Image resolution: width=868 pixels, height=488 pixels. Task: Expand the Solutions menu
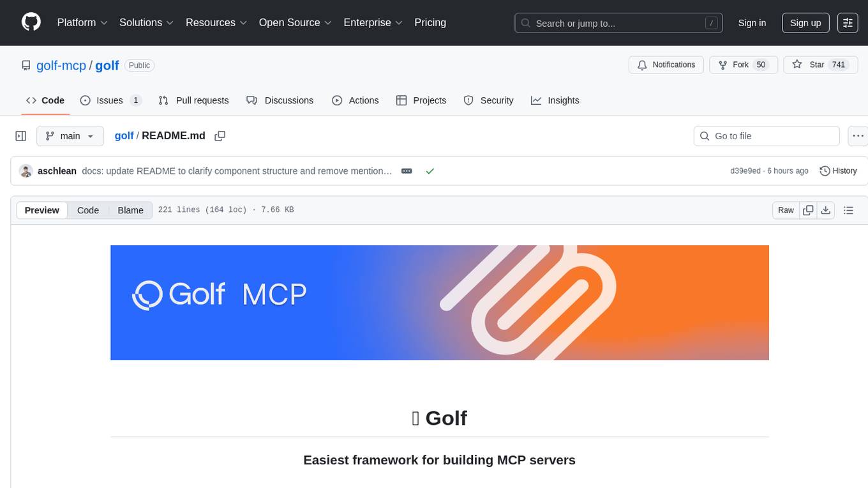pyautogui.click(x=146, y=22)
